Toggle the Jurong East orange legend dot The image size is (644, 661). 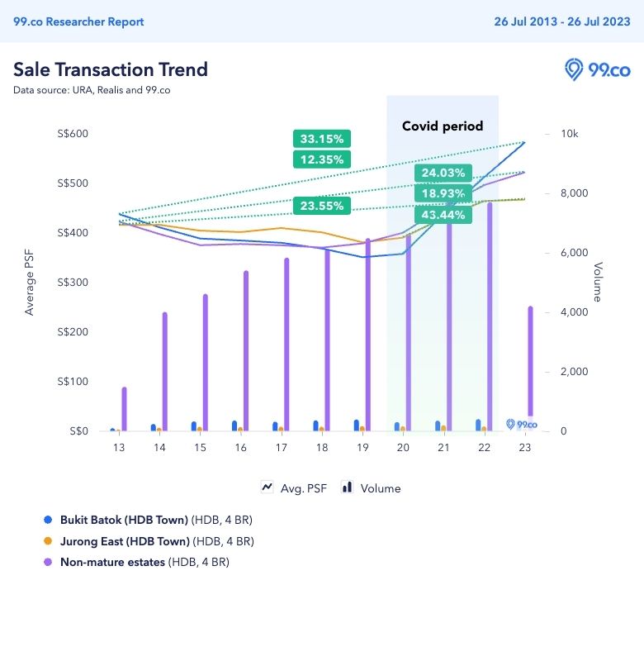[48, 541]
